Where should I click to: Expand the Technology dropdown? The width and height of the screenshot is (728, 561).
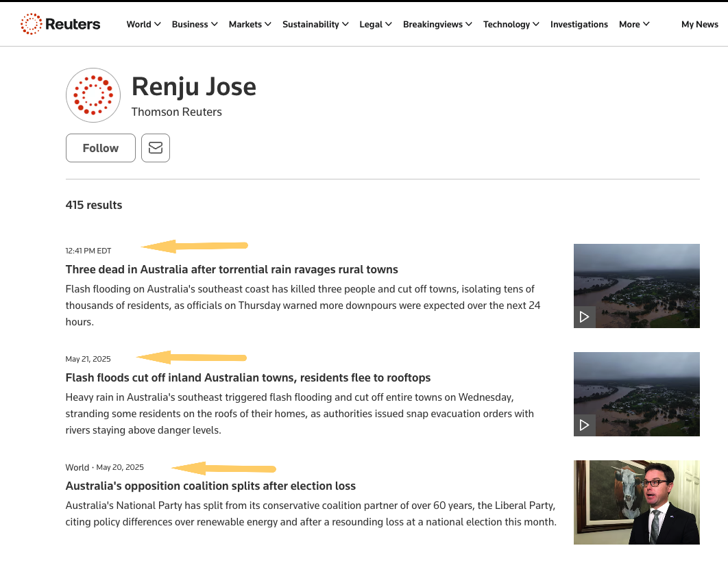(511, 24)
